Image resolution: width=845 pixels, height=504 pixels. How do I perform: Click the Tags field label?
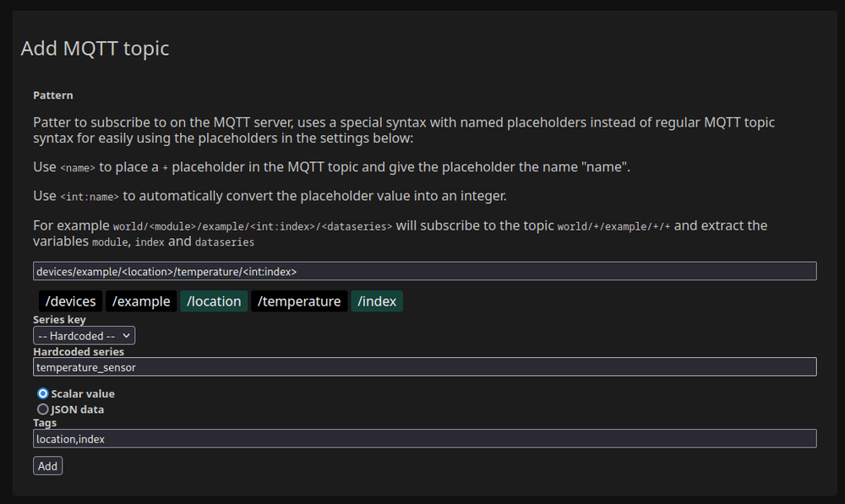45,423
